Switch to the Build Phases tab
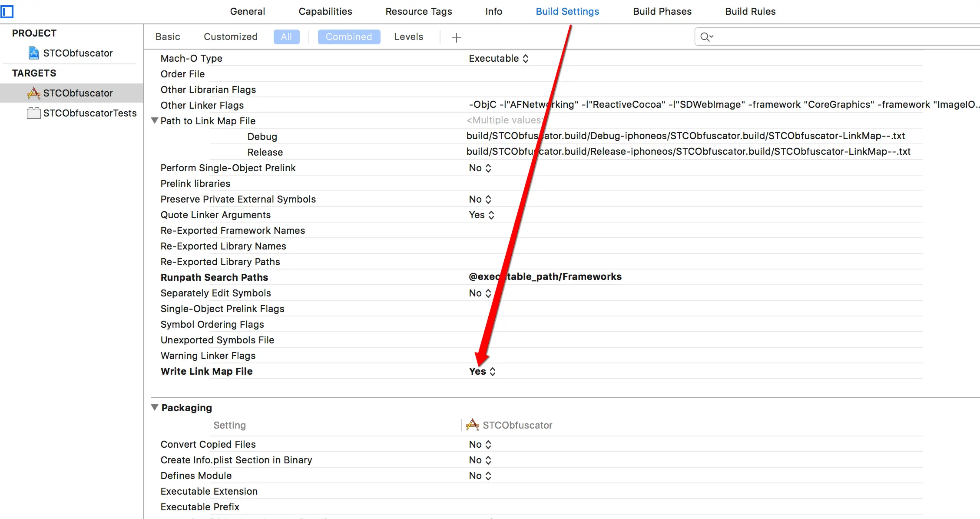 coord(662,11)
